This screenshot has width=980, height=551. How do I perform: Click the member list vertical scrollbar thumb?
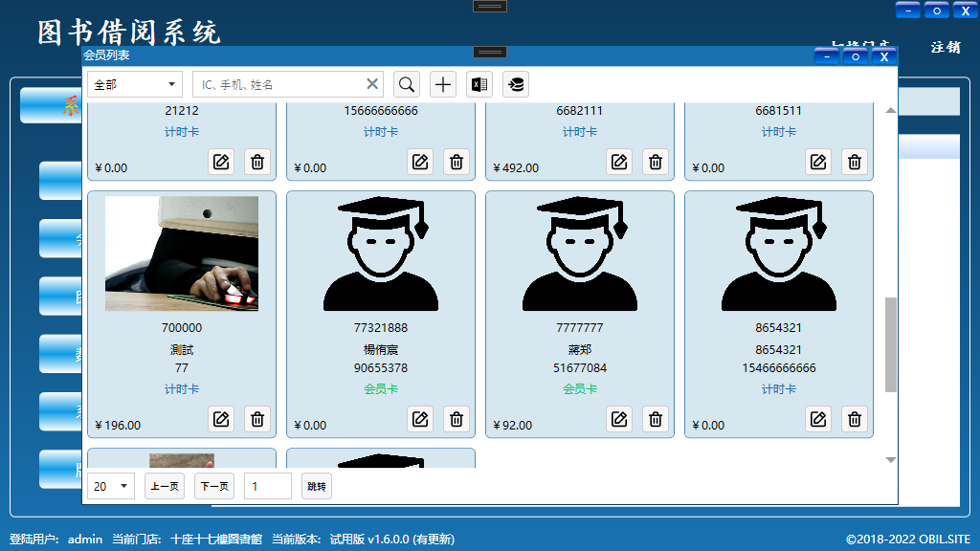pos(891,344)
